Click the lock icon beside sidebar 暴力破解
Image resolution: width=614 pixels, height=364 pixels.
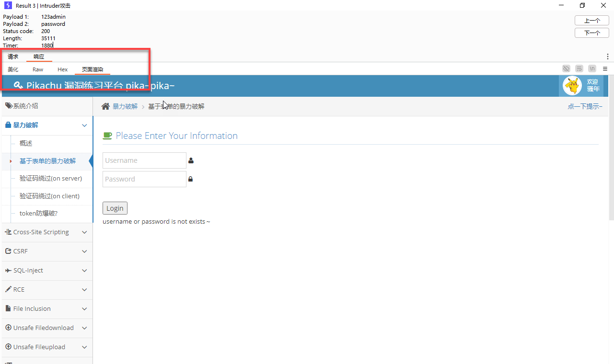pos(8,125)
